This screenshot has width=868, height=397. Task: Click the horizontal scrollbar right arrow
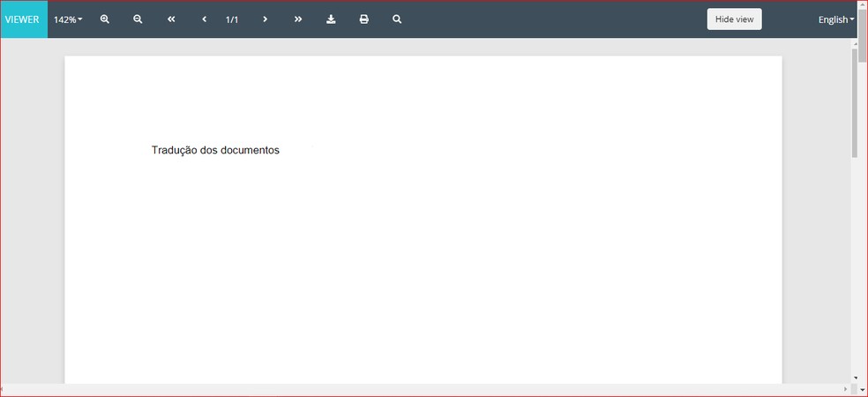point(845,390)
